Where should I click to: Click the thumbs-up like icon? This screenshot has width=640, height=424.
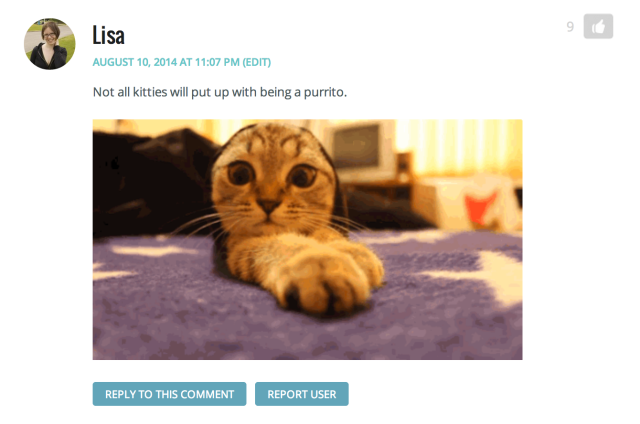pos(598,27)
